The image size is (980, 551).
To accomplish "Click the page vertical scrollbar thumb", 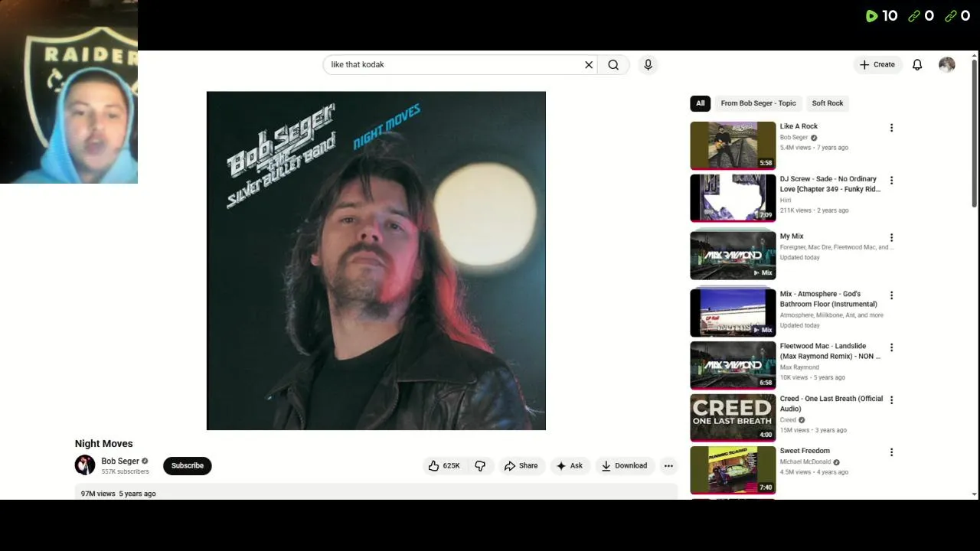I will [975, 132].
